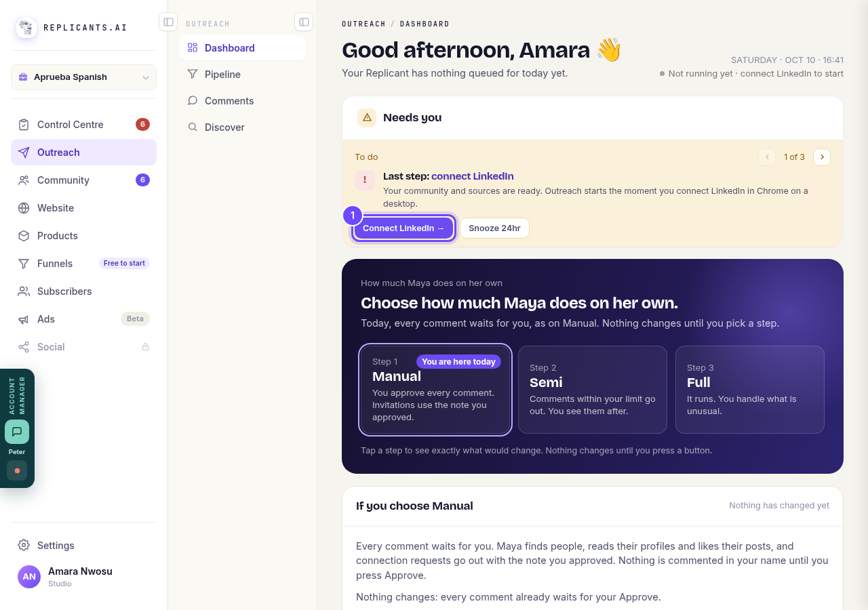
Task: Click the 'Free to start' Funnels badge
Action: (124, 264)
